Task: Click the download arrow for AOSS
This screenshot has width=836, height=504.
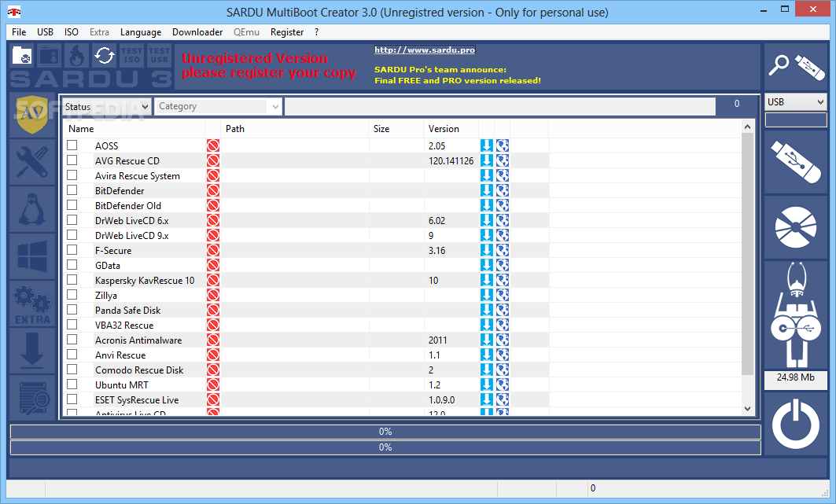Action: (486, 145)
